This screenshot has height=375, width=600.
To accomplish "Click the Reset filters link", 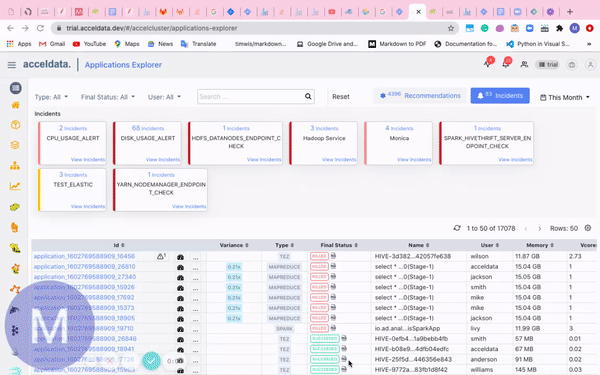I will [341, 97].
